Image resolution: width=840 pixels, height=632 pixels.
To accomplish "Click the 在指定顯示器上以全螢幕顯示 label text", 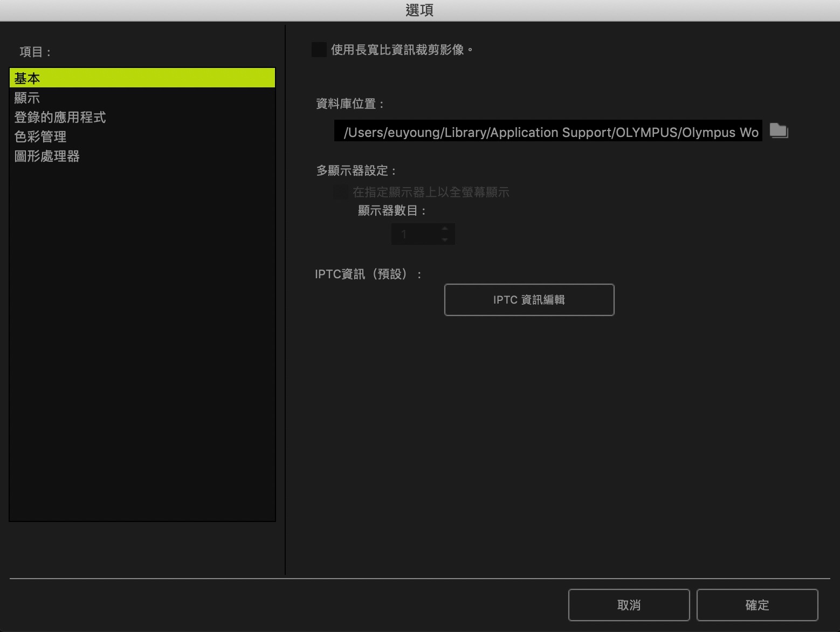I will (x=431, y=192).
